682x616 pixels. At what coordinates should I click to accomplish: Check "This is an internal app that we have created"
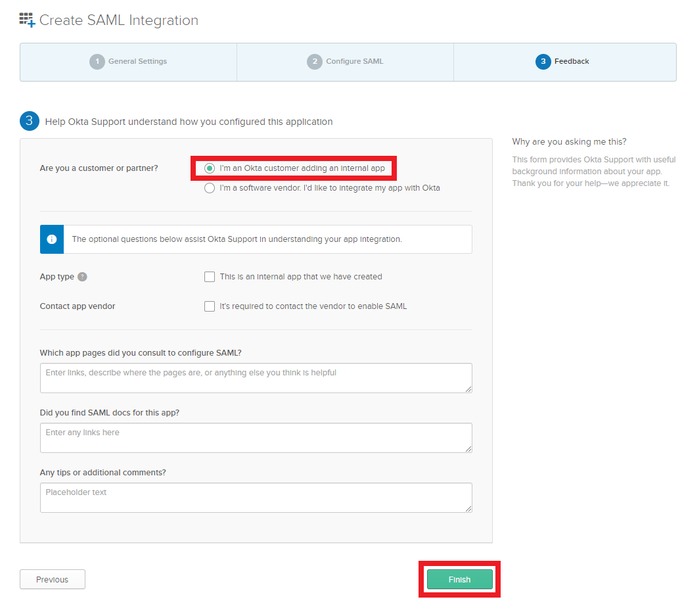coord(210,277)
